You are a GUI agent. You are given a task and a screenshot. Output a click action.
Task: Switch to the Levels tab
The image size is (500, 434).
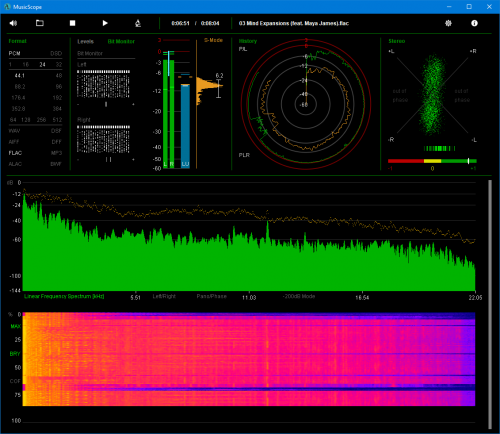pyautogui.click(x=85, y=41)
